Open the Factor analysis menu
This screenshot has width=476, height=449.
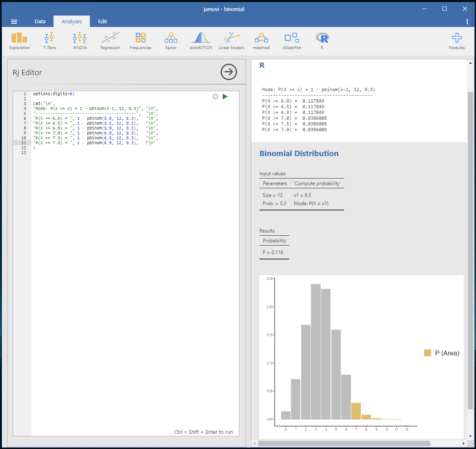tap(171, 41)
